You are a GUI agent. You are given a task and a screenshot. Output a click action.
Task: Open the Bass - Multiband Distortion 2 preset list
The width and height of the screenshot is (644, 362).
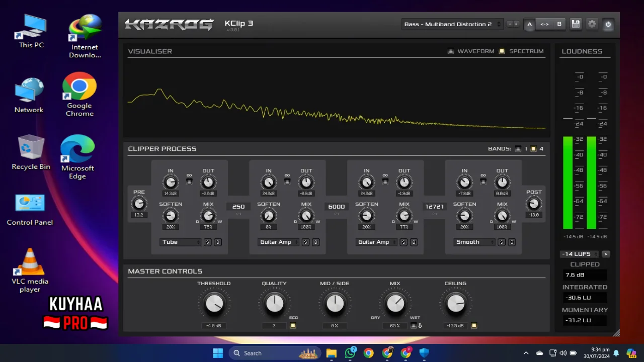pyautogui.click(x=453, y=24)
